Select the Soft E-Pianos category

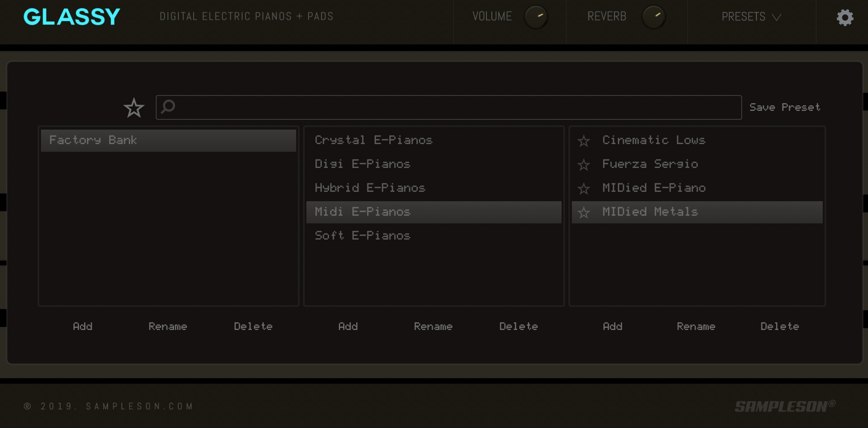pyautogui.click(x=362, y=236)
